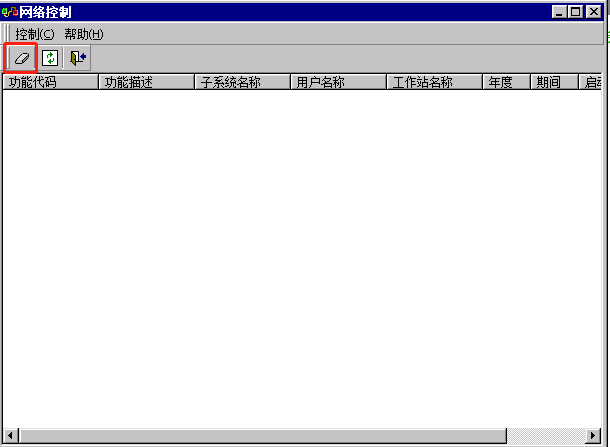Click the 工作站名称 column header
The width and height of the screenshot is (610, 447).
pyautogui.click(x=435, y=82)
